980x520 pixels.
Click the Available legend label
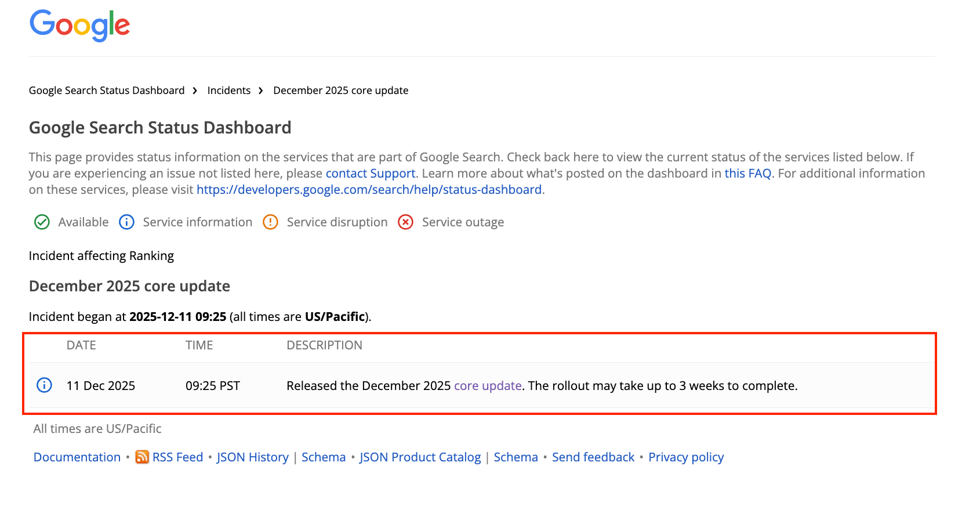[x=84, y=222]
